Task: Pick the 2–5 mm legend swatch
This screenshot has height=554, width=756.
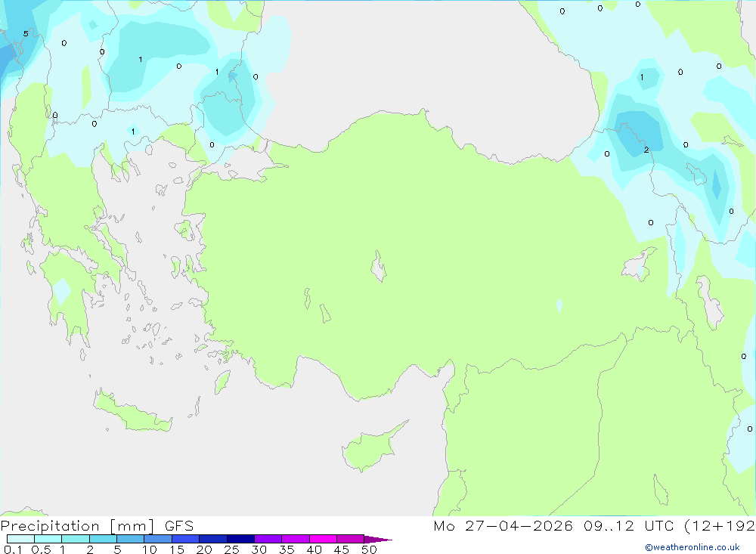Action: pos(103,539)
